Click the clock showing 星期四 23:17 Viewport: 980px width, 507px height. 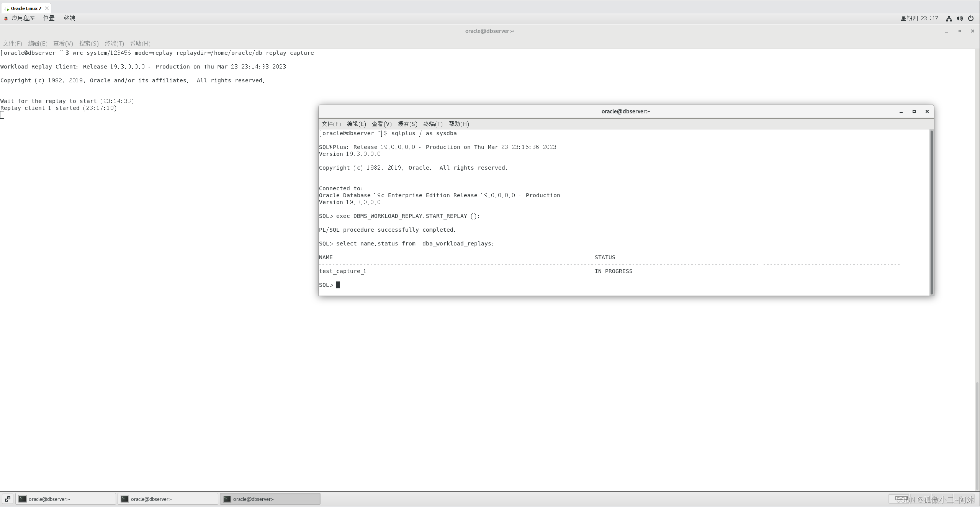919,18
